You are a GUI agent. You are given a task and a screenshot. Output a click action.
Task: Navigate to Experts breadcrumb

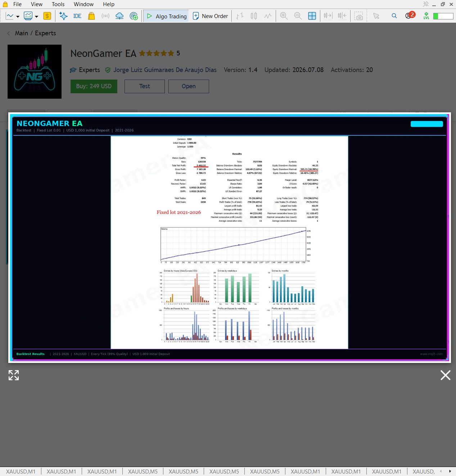45,33
